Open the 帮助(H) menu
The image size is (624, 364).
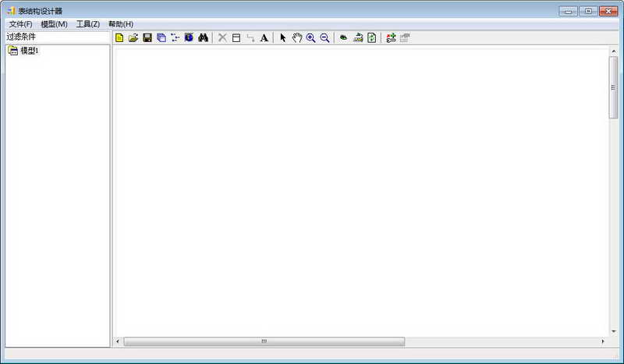[121, 24]
